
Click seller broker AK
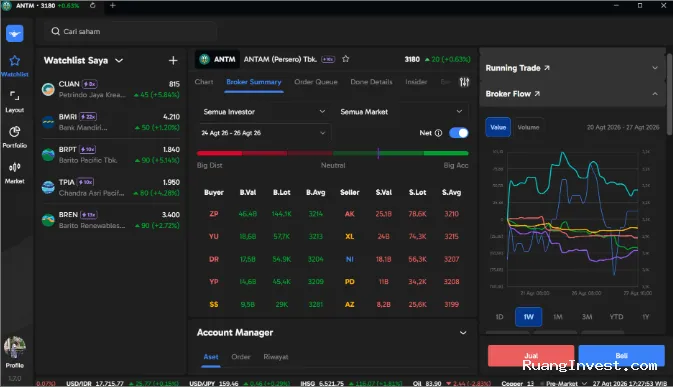point(349,214)
